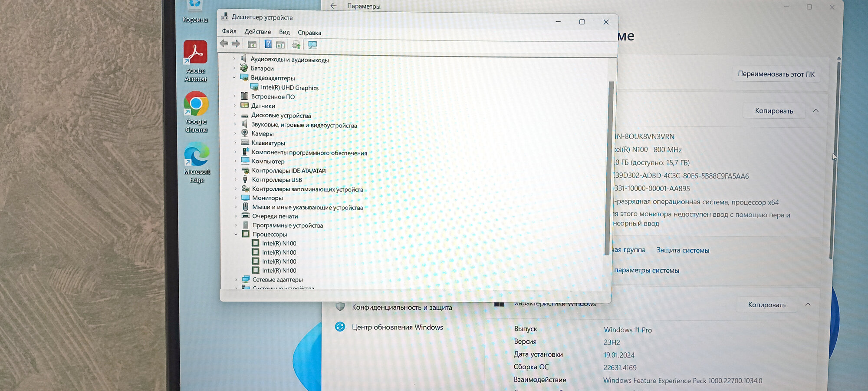Viewport: 868px width, 391px height.
Task: Collapse Характеристики Windows section chevron
Action: pyautogui.click(x=808, y=305)
